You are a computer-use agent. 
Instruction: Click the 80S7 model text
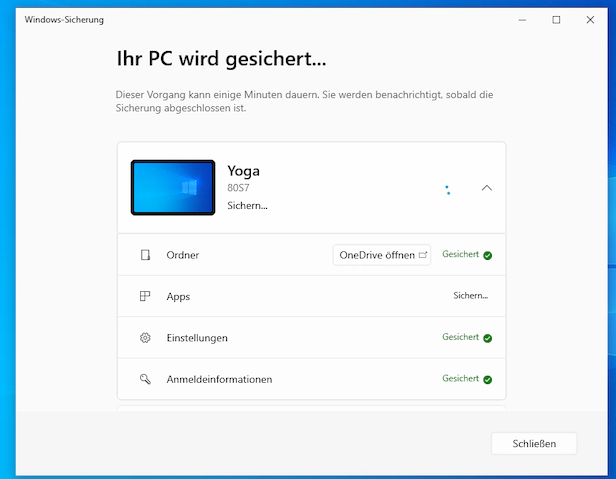pyautogui.click(x=238, y=188)
